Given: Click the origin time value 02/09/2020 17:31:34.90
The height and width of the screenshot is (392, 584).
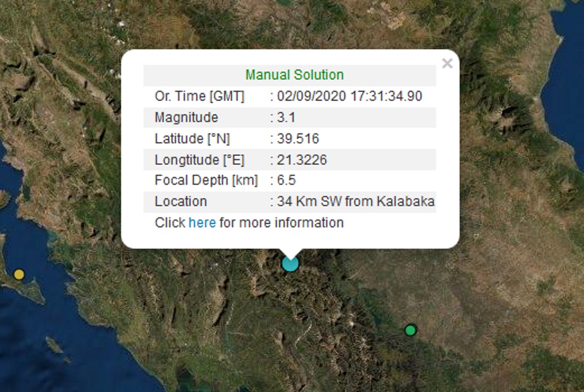Looking at the screenshot, I should (349, 96).
